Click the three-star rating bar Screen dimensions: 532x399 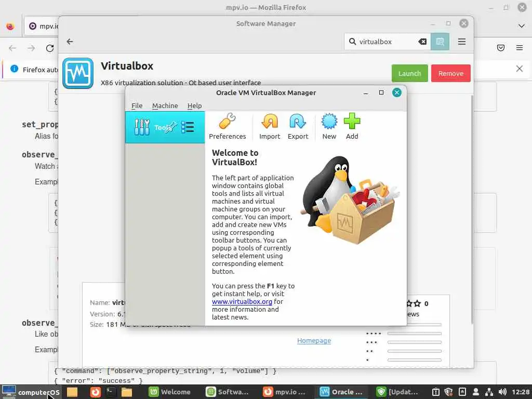pyautogui.click(x=414, y=342)
